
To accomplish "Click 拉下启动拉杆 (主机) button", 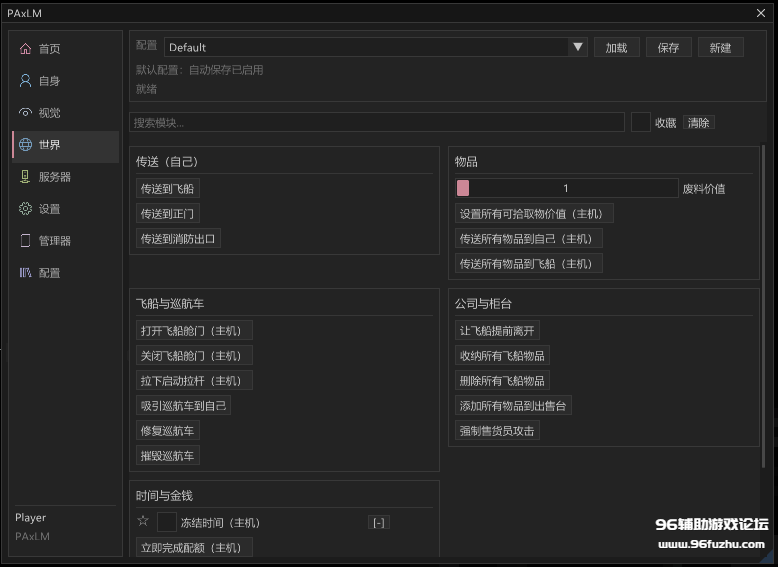I will pyautogui.click(x=194, y=380).
